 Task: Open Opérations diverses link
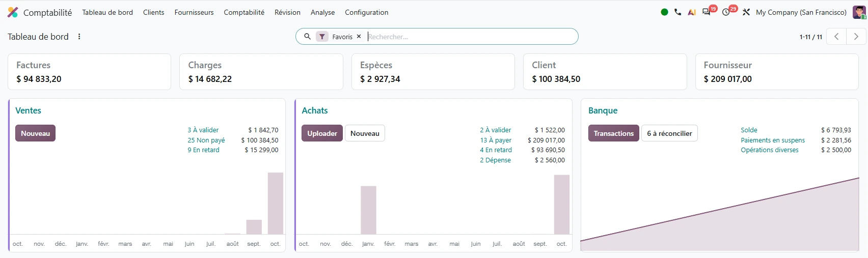click(770, 150)
